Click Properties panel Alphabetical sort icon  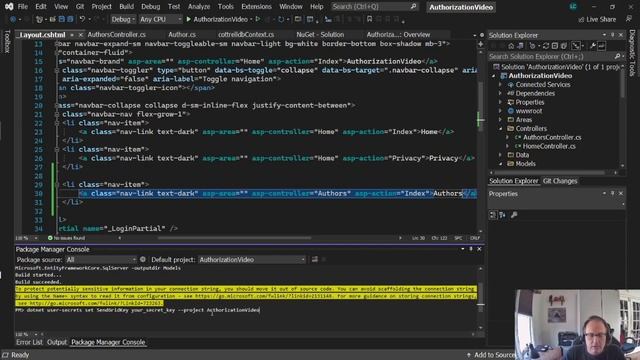click(502, 215)
